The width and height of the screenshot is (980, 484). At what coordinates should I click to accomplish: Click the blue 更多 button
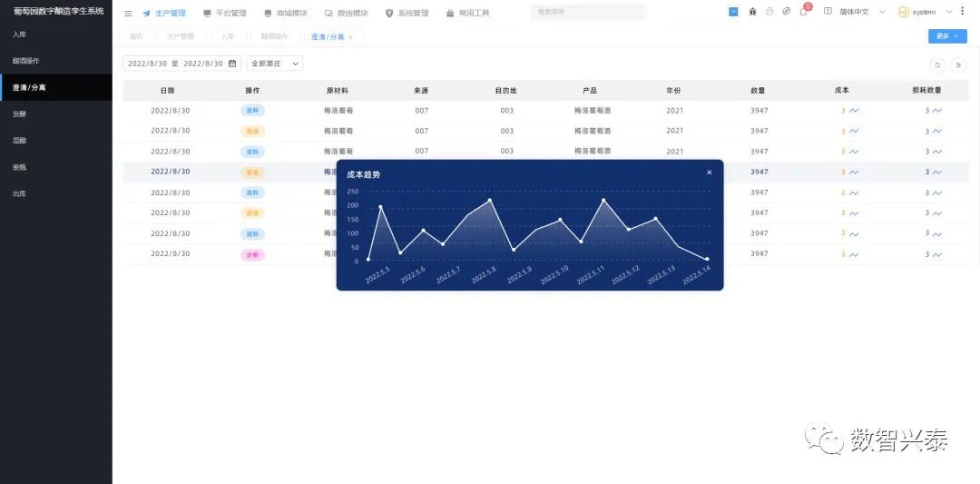click(947, 36)
